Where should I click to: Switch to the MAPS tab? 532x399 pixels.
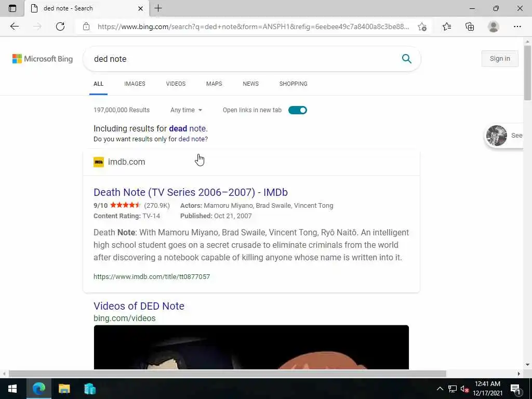click(214, 84)
